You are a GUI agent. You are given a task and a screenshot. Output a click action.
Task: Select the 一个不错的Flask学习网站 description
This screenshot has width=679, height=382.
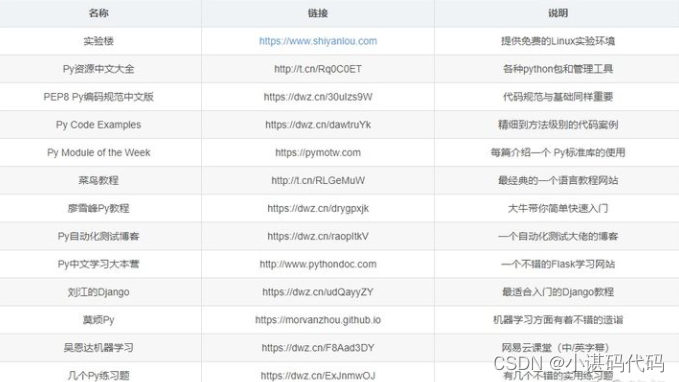pyautogui.click(x=558, y=264)
